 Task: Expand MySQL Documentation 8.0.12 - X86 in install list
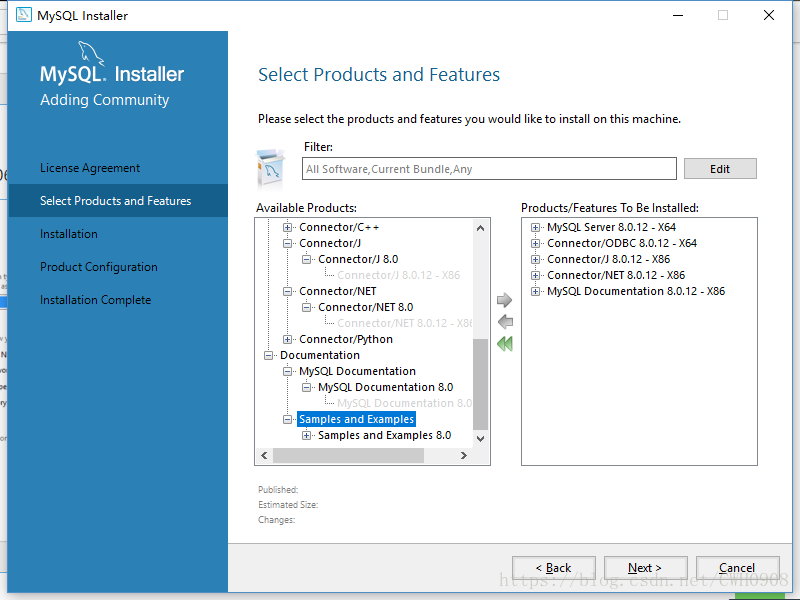535,292
